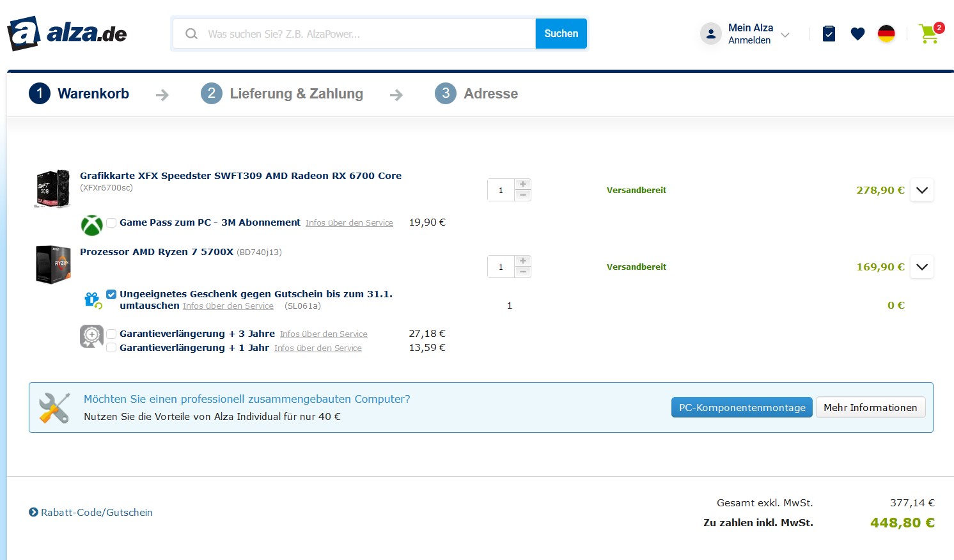This screenshot has height=560, width=954.
Task: Click the 13,59 € warranty price
Action: 427,347
